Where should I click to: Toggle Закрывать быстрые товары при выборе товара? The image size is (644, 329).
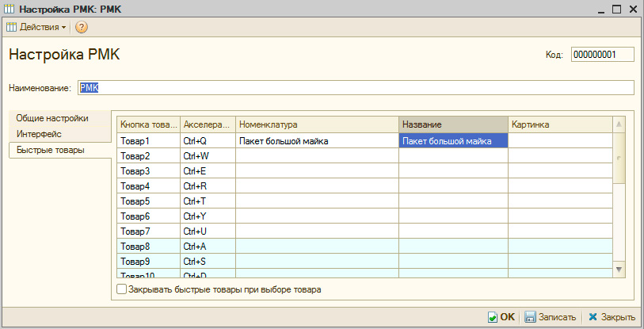[121, 289]
